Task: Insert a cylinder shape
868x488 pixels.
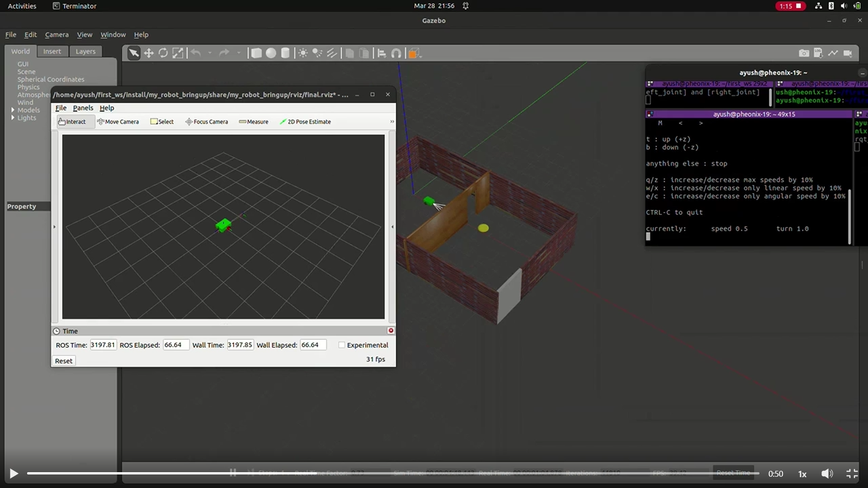Action: [x=285, y=53]
